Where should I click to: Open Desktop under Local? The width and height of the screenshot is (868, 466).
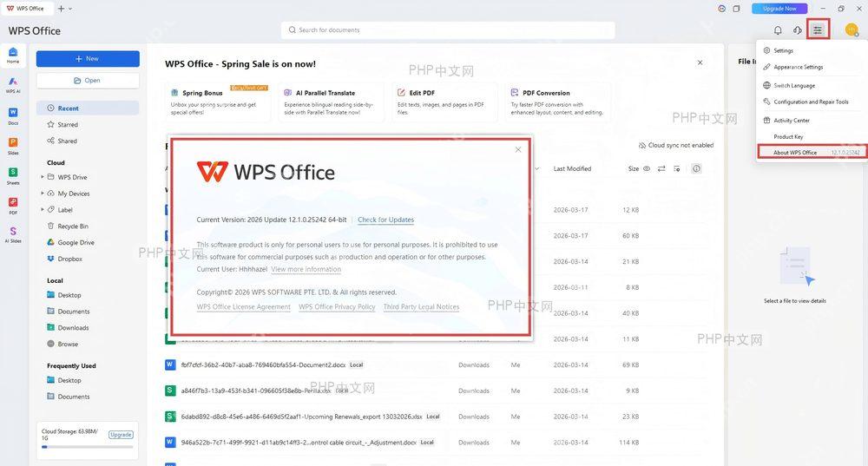pyautogui.click(x=64, y=295)
